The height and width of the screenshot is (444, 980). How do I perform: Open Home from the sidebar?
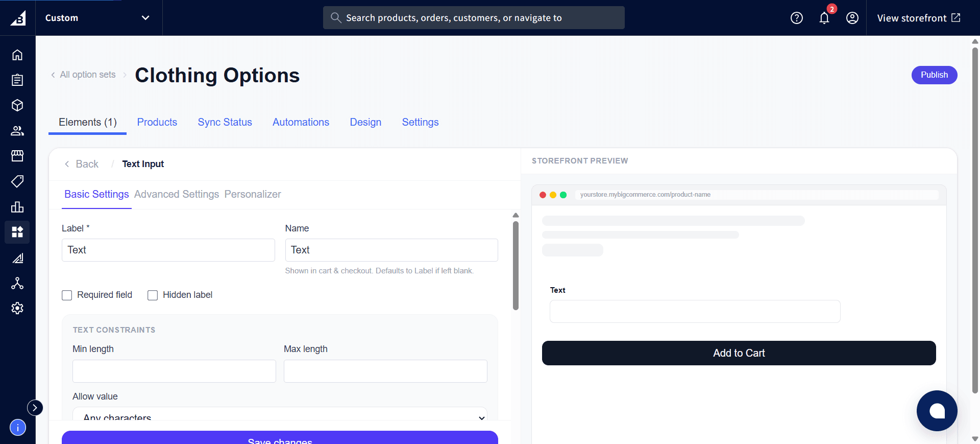pyautogui.click(x=17, y=55)
